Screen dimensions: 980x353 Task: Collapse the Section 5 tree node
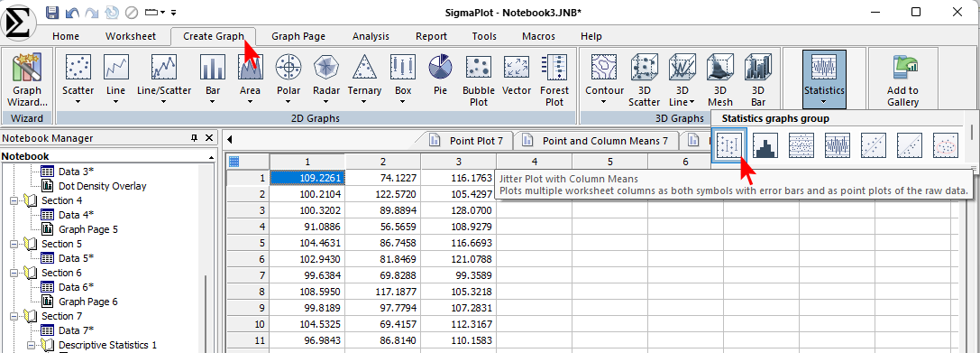(14, 244)
